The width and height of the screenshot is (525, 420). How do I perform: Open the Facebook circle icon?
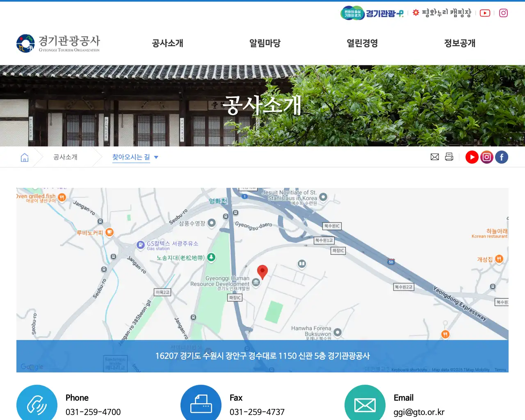click(x=502, y=157)
